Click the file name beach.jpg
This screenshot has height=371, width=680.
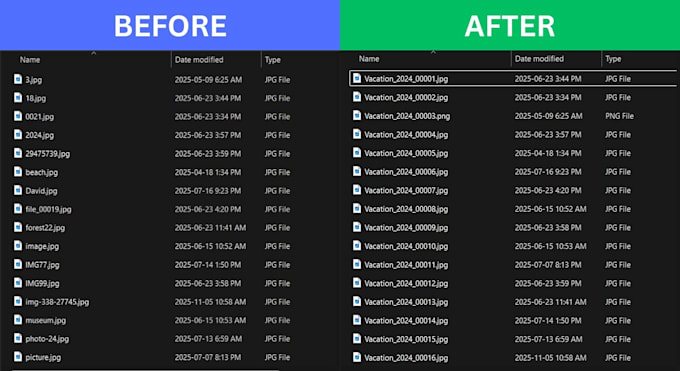coord(42,172)
